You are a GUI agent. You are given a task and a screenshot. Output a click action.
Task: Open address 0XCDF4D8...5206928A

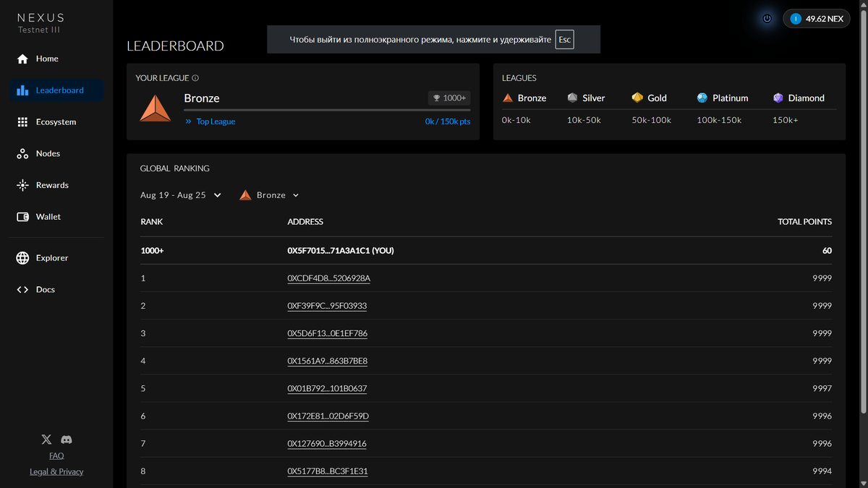[x=329, y=278]
